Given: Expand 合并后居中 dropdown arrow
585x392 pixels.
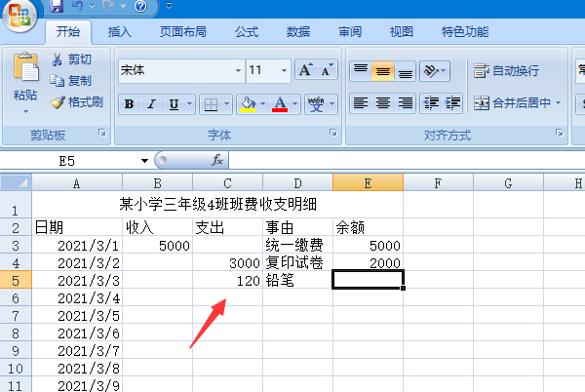Looking at the screenshot, I should tap(558, 102).
